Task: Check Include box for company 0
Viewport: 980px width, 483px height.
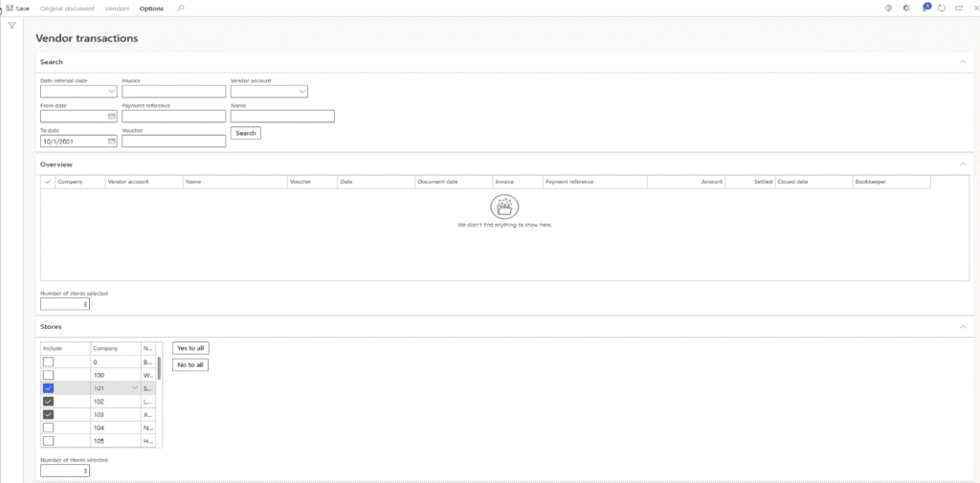Action: (48, 362)
